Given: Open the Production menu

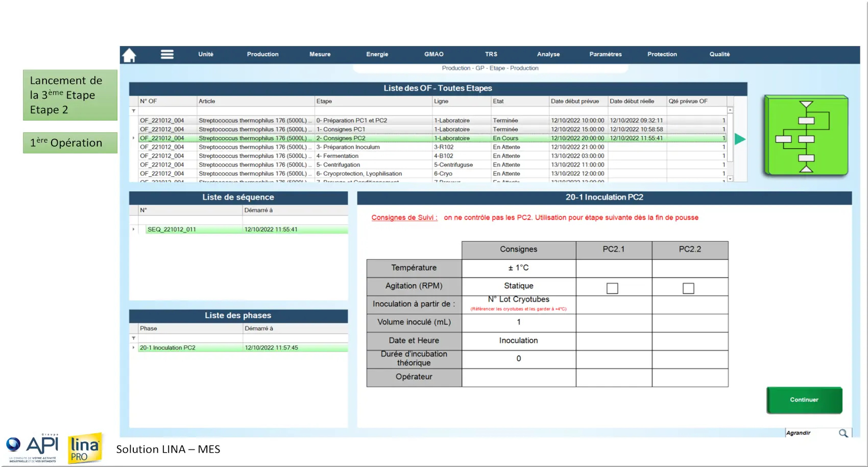Looking at the screenshot, I should [263, 54].
